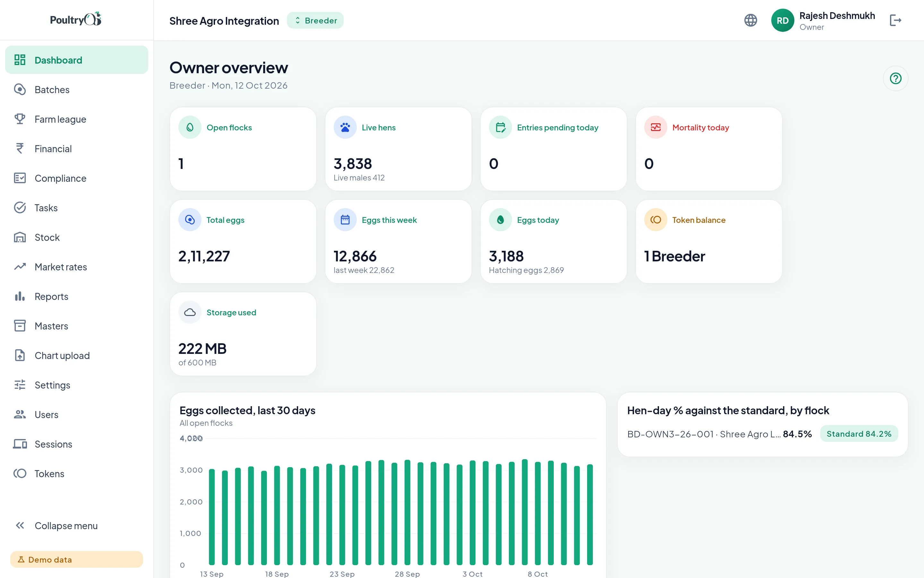Viewport: 924px width, 578px height.
Task: Click the Total eggs card
Action: point(243,241)
